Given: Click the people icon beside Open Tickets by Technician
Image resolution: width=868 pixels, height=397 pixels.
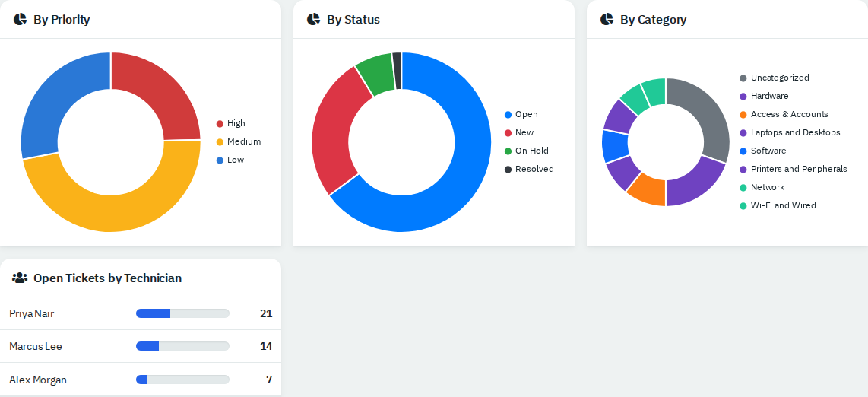Looking at the screenshot, I should click(x=20, y=278).
